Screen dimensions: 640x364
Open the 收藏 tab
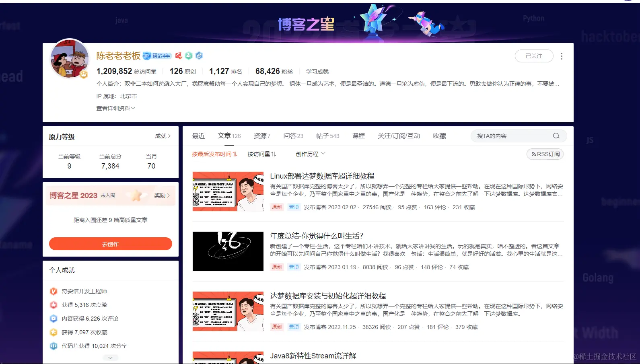tap(439, 136)
